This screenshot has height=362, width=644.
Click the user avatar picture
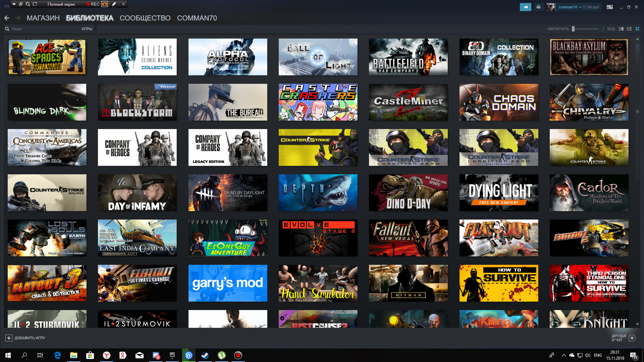550,7
